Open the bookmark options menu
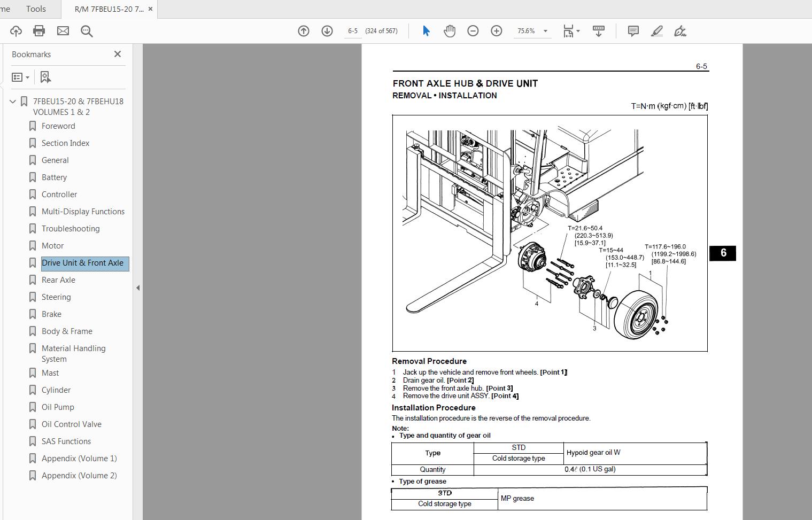 click(x=20, y=77)
